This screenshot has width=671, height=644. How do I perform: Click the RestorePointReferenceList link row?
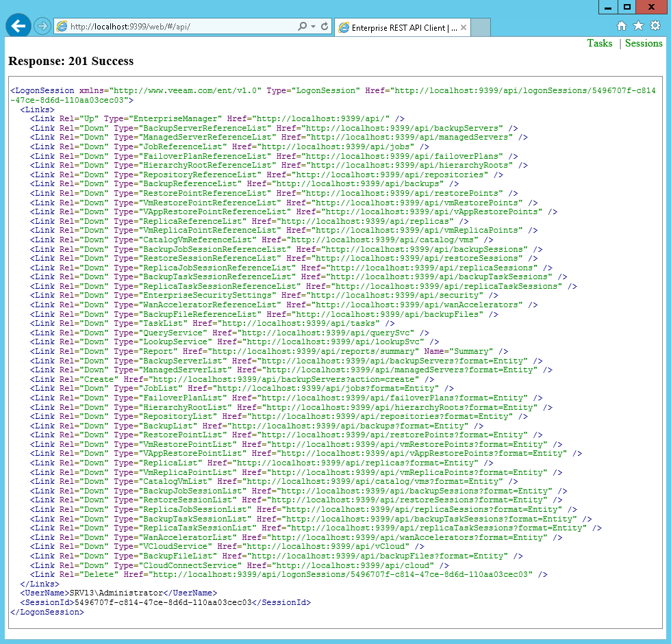(x=274, y=193)
